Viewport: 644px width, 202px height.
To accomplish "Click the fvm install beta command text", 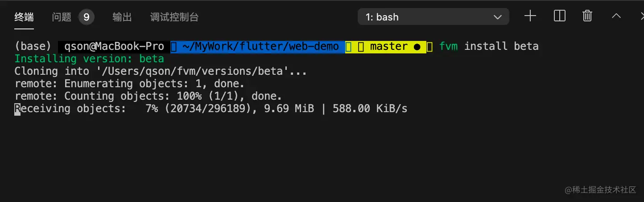I will click(x=489, y=46).
